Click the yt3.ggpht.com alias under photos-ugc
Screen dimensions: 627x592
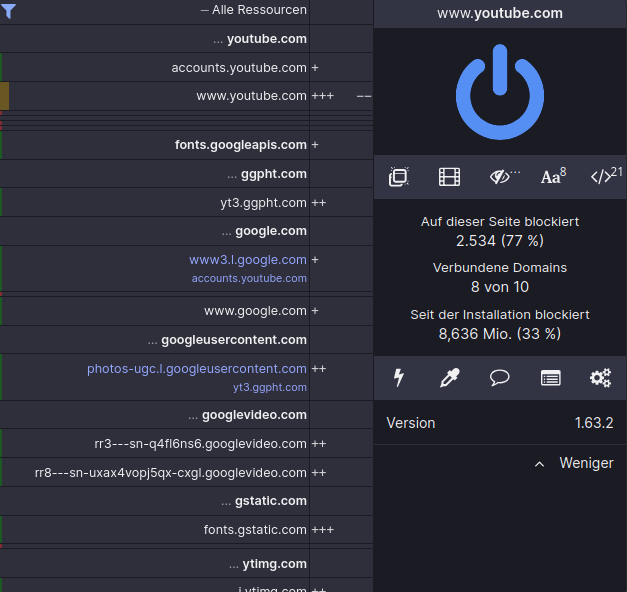pyautogui.click(x=270, y=388)
